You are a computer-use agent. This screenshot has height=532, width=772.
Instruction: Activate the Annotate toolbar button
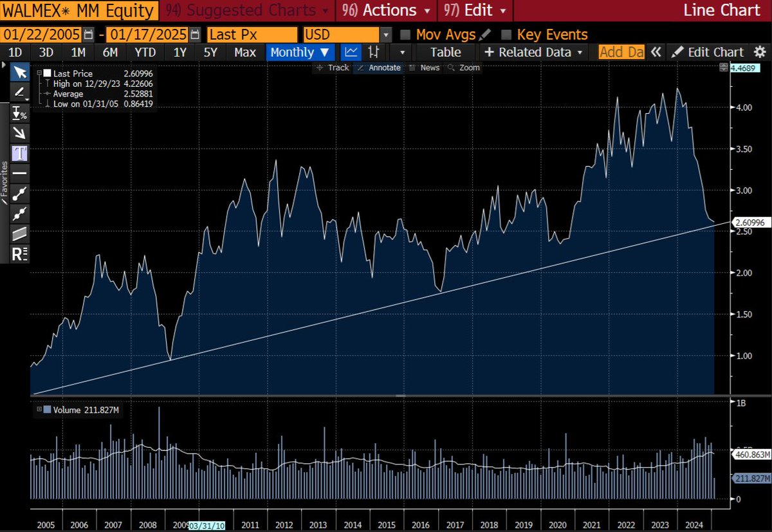(380, 68)
